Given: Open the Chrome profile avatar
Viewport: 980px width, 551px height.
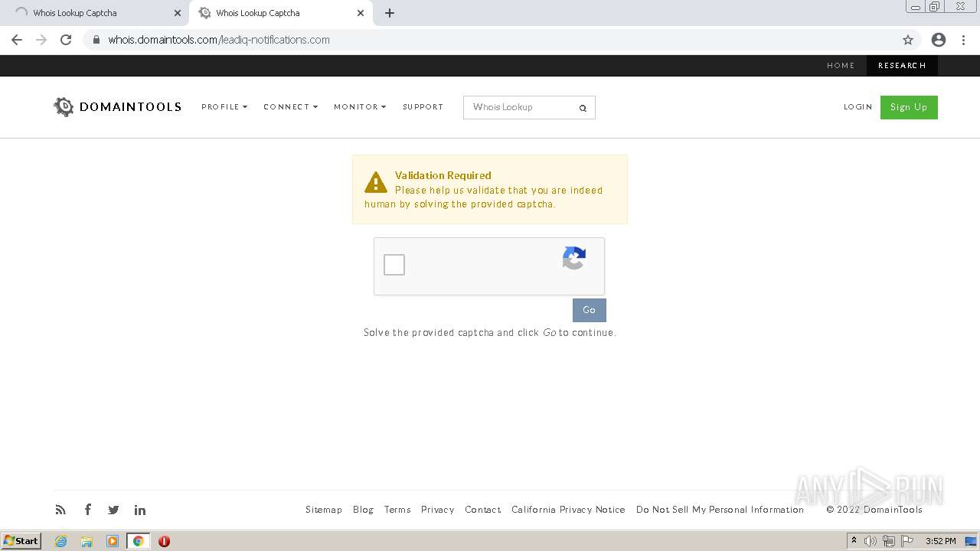Looking at the screenshot, I should click(x=939, y=40).
